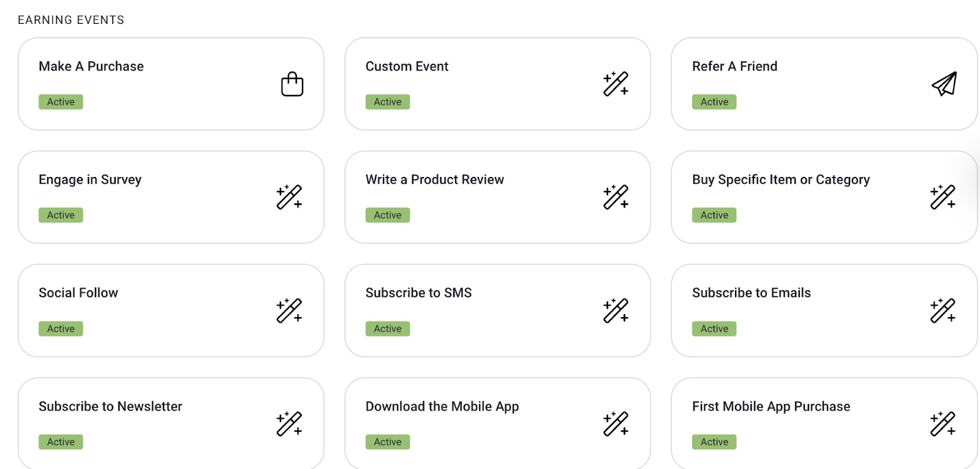This screenshot has height=469, width=980.
Task: Click the wand icon on Social Follow
Action: (x=289, y=310)
